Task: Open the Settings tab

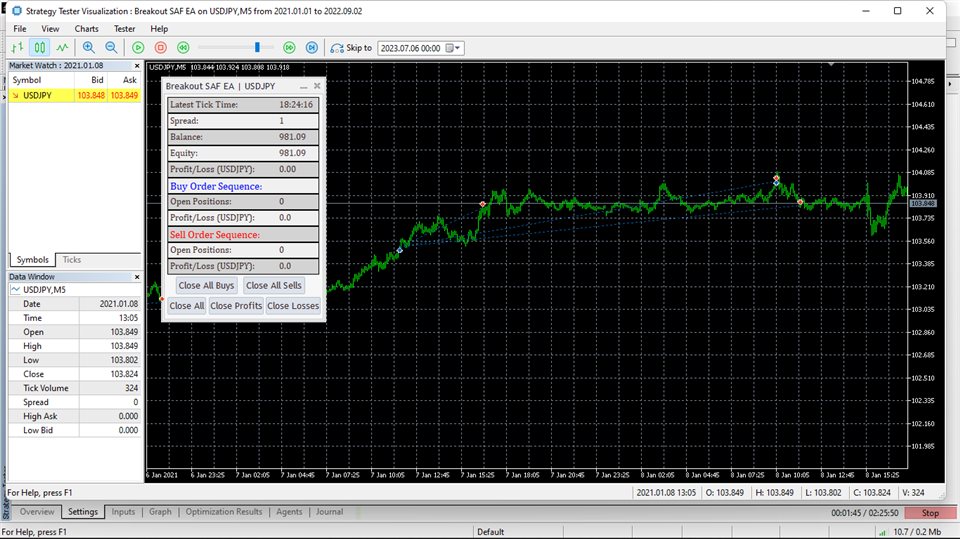Action: pos(83,511)
